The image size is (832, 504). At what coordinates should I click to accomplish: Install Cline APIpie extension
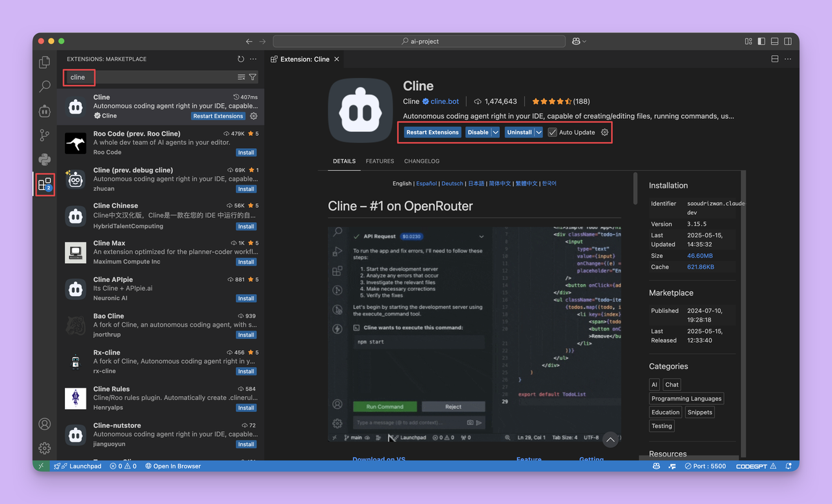coord(246,299)
